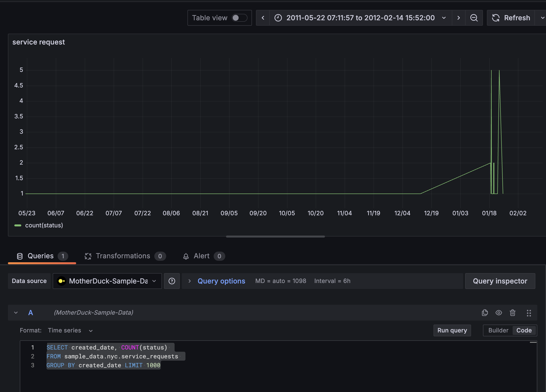Click the data source help icon

[172, 281]
